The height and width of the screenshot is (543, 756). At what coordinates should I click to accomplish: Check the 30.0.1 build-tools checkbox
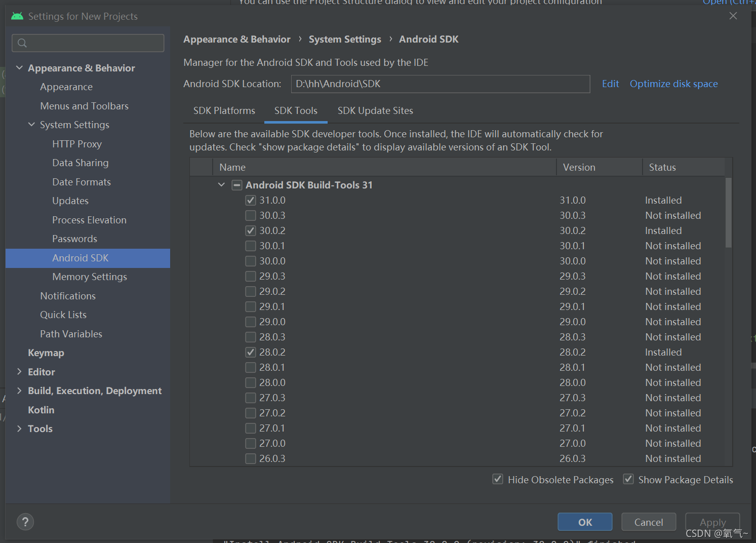tap(251, 246)
